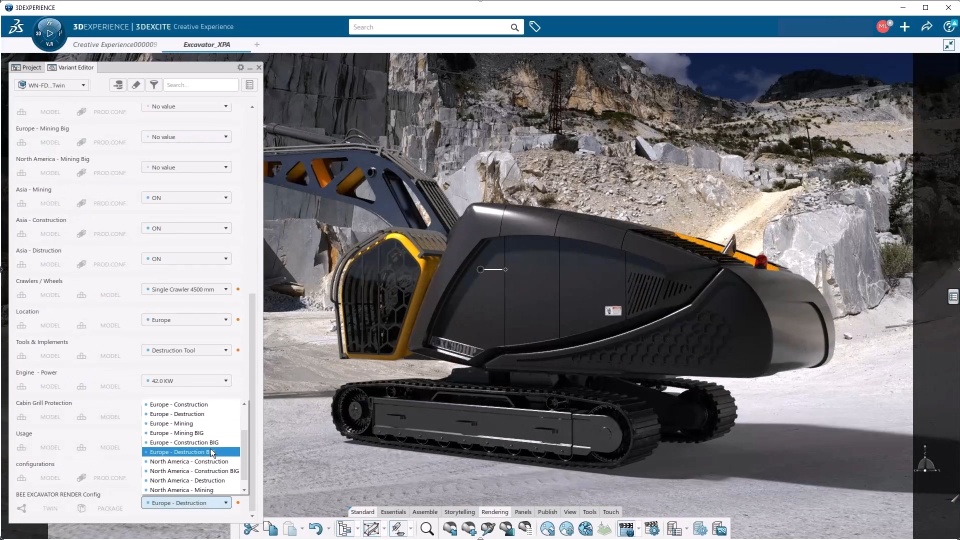Viewport: 960px width, 540px height.
Task: Click the list view icon in Variant Editor
Action: click(x=249, y=85)
